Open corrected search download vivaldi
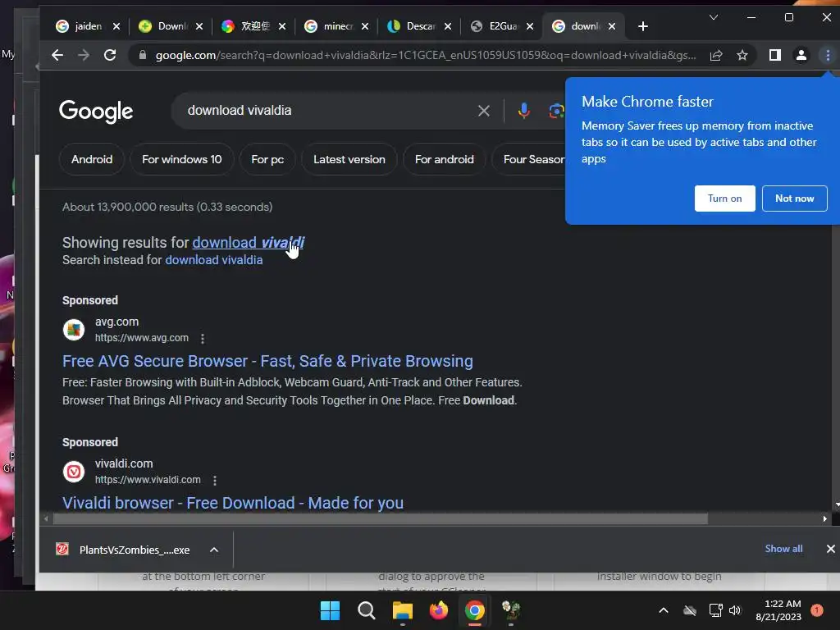This screenshot has width=840, height=630. click(x=249, y=243)
